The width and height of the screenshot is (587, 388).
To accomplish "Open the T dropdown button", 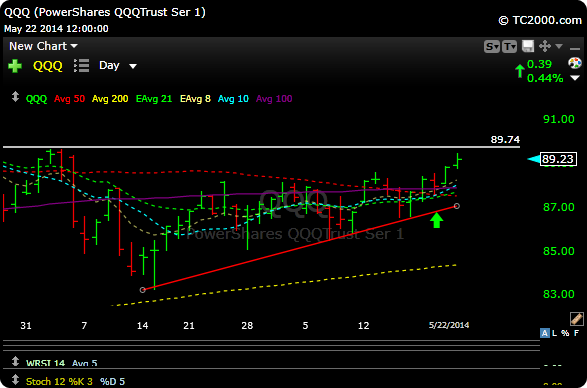I will 510,47.
